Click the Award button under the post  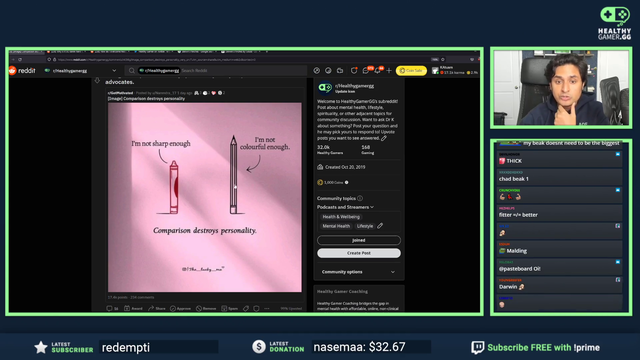133,309
